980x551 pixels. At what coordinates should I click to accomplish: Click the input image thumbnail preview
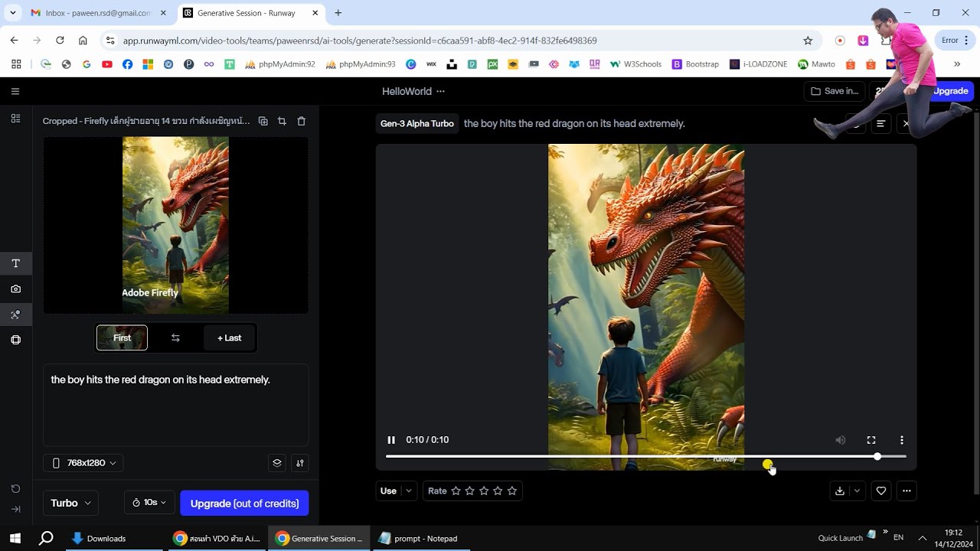click(175, 225)
